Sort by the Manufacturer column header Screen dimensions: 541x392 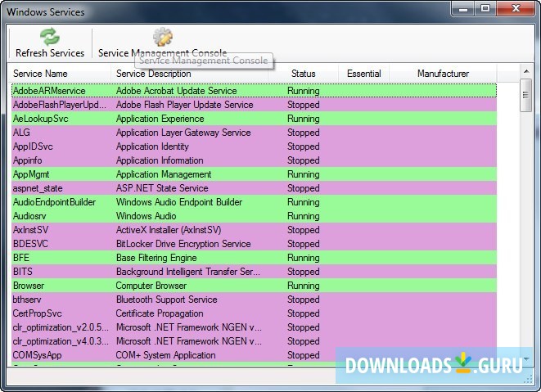[x=443, y=74]
